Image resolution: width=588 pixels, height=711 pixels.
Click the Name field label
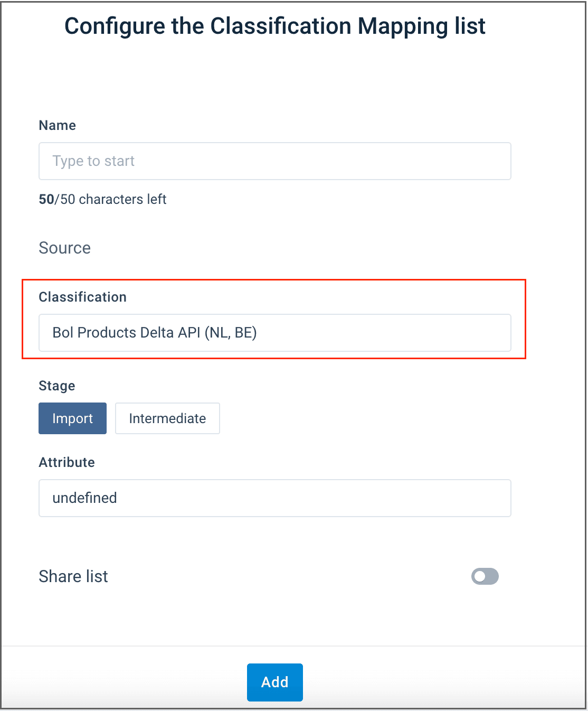pyautogui.click(x=58, y=125)
